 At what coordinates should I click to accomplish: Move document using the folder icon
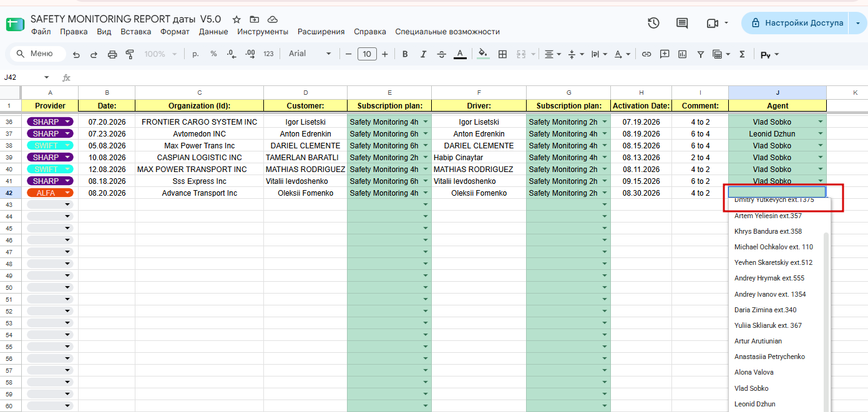[254, 20]
